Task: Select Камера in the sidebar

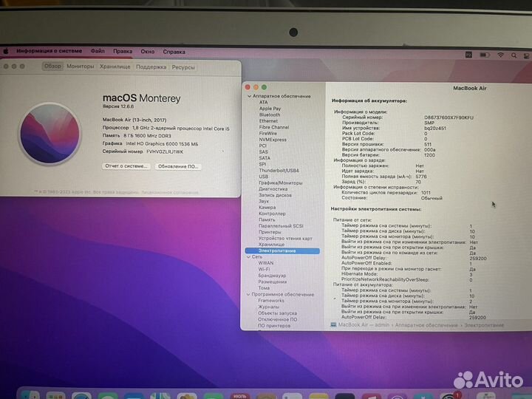Action: [x=267, y=208]
